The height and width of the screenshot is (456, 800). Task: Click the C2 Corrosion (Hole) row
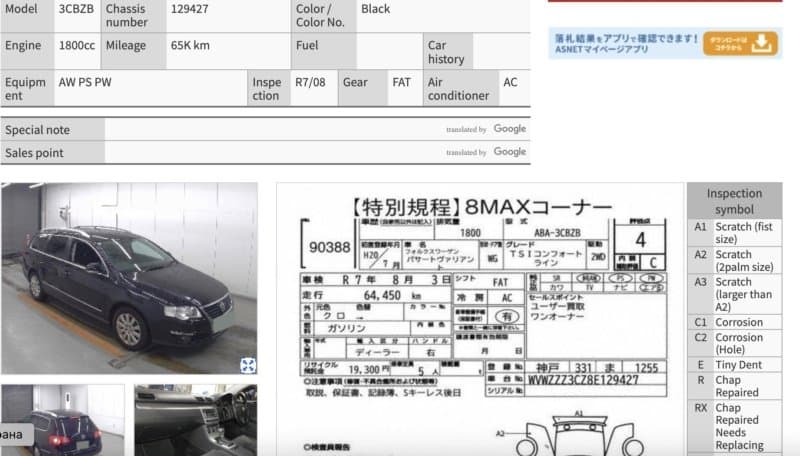tap(734, 343)
